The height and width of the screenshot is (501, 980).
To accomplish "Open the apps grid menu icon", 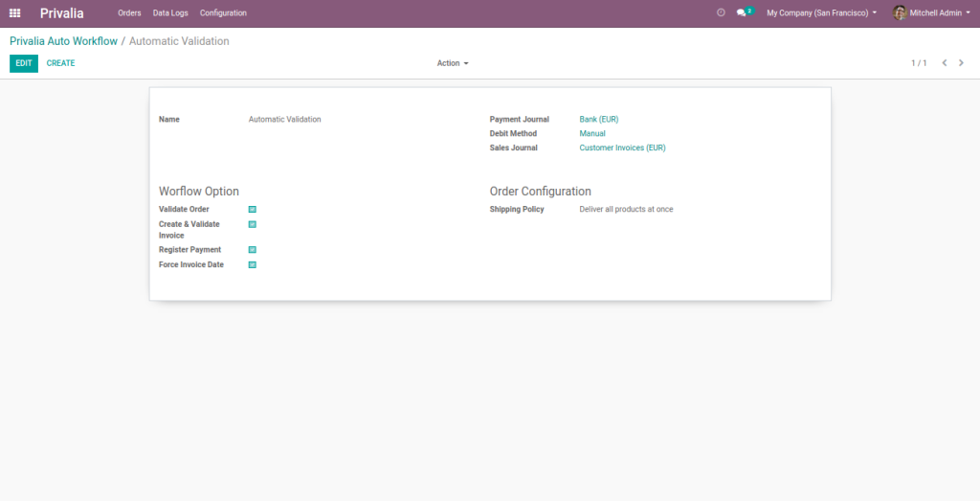I will coord(15,12).
